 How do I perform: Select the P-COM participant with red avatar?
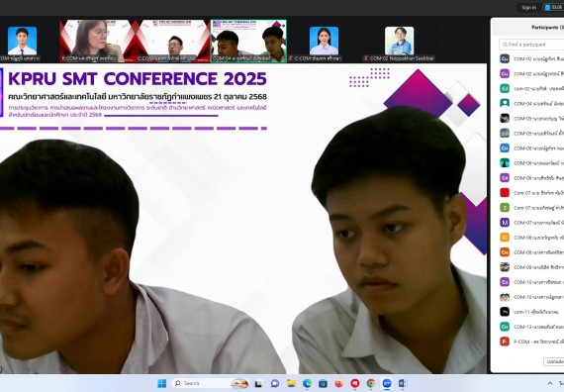pyautogui.click(x=531, y=342)
